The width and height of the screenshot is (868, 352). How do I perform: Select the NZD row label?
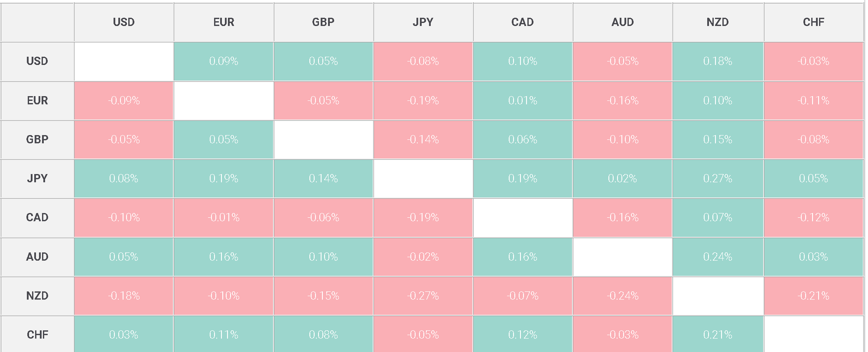click(x=37, y=296)
